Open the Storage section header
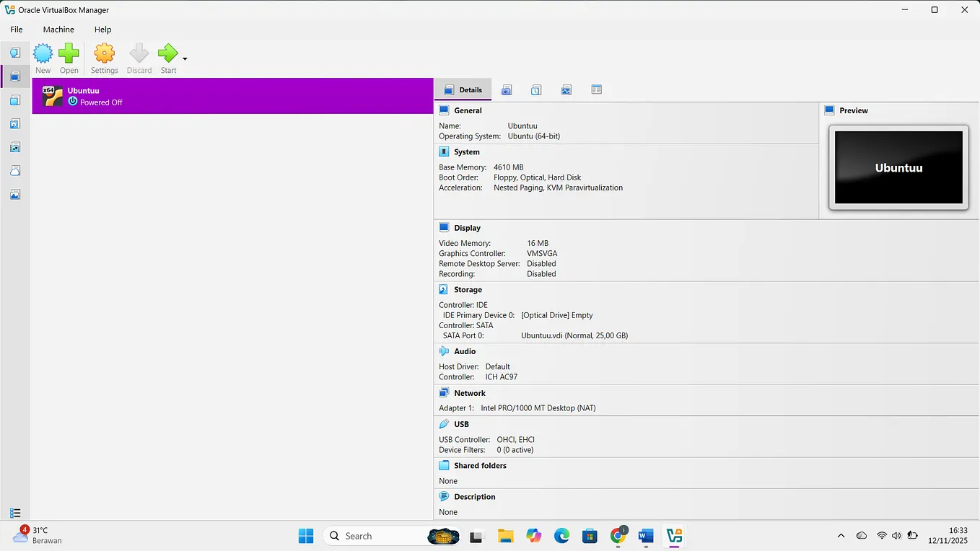980x551 pixels. pyautogui.click(x=468, y=290)
